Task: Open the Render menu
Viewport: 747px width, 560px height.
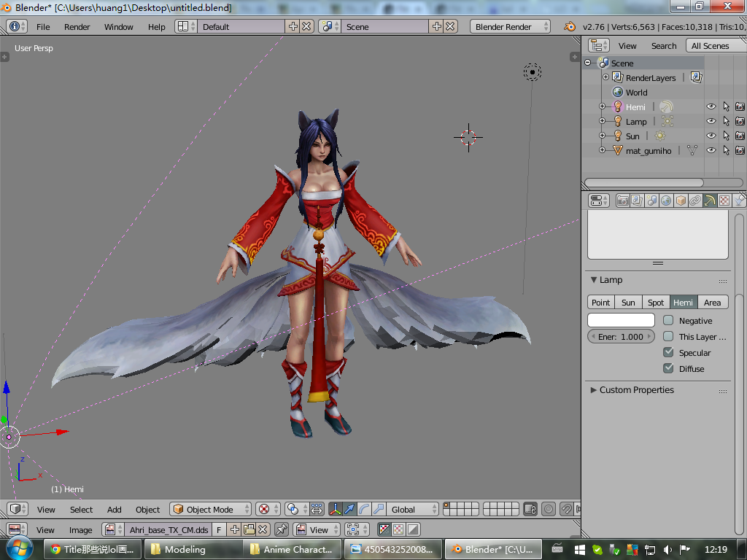Action: point(77,27)
